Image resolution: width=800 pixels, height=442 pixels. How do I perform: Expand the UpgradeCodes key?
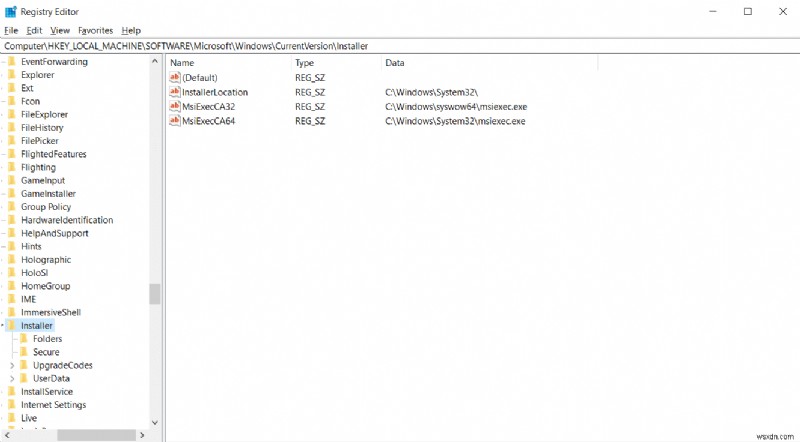(x=12, y=365)
